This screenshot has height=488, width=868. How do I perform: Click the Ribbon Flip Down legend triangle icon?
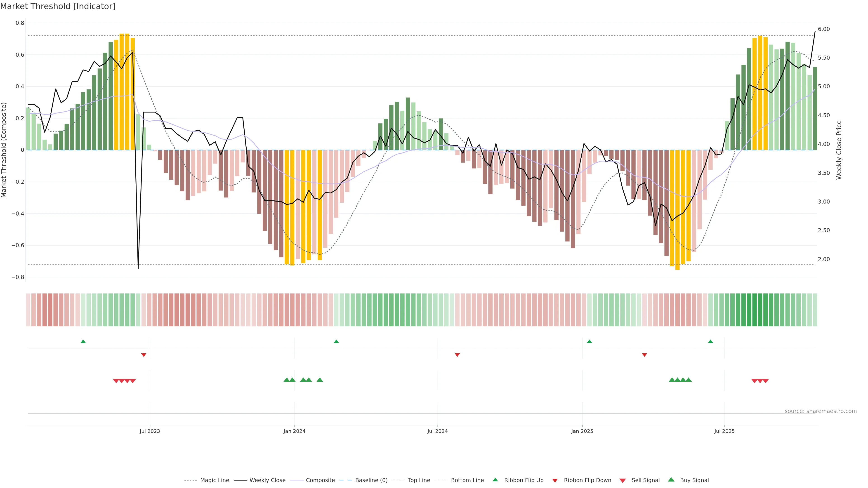[555, 481]
